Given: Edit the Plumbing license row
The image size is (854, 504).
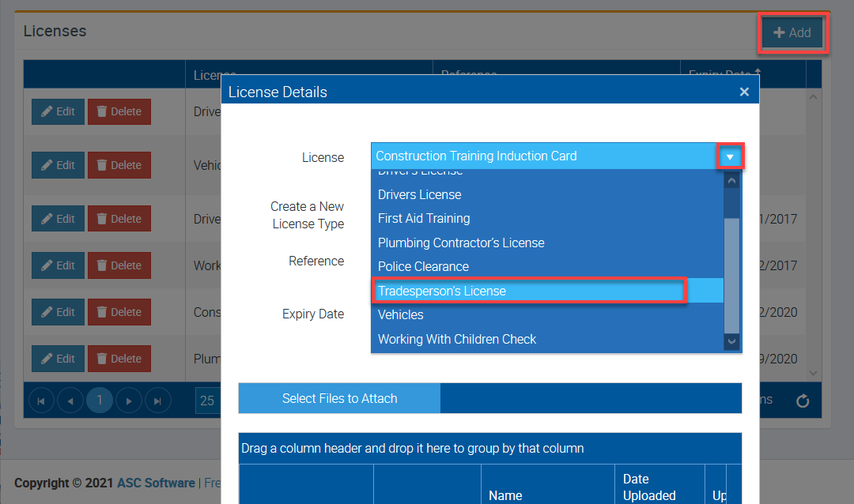Looking at the screenshot, I should pos(58,359).
